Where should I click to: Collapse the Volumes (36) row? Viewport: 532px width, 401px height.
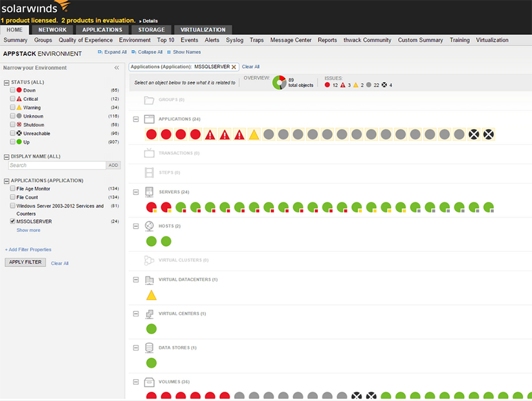click(136, 382)
